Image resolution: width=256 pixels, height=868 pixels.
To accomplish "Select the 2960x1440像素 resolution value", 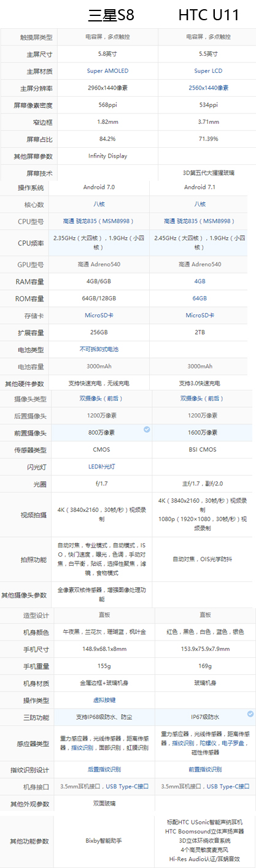I will (x=108, y=88).
